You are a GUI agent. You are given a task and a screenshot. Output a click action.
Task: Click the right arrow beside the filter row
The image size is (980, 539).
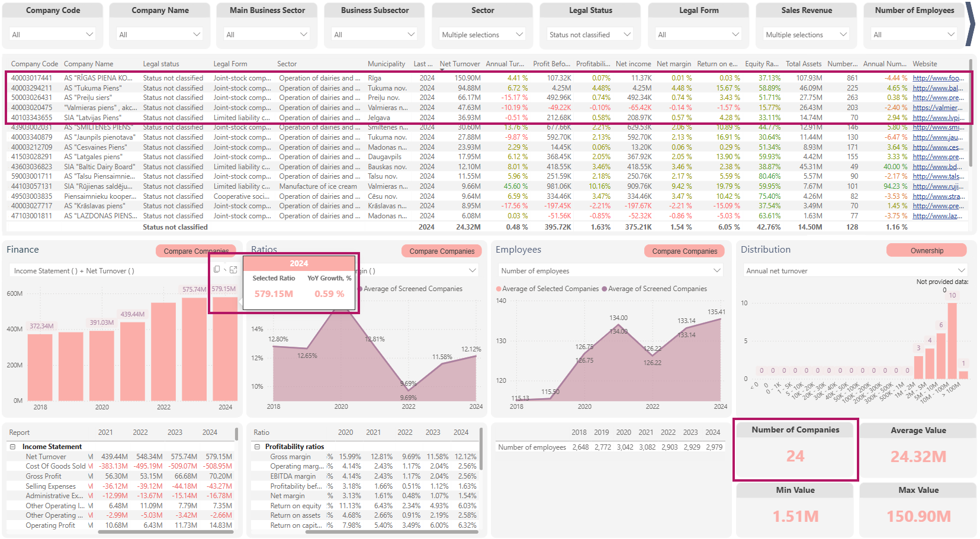click(969, 24)
